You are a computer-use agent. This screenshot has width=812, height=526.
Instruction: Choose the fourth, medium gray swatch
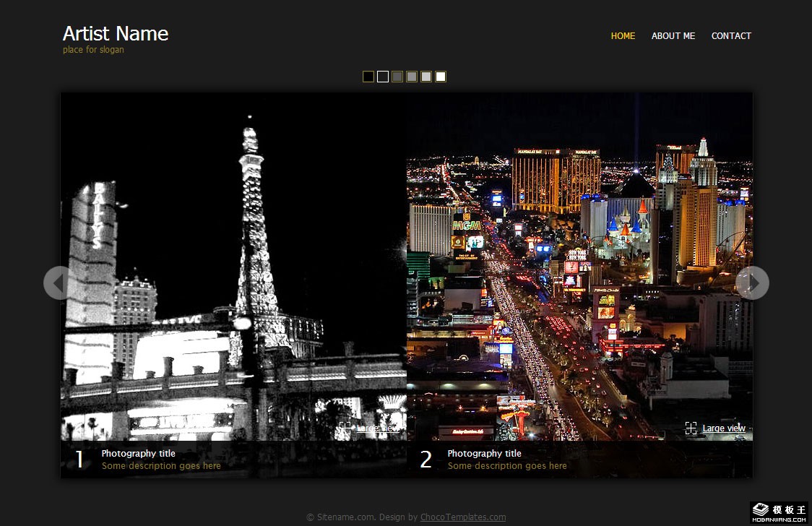[x=412, y=77]
